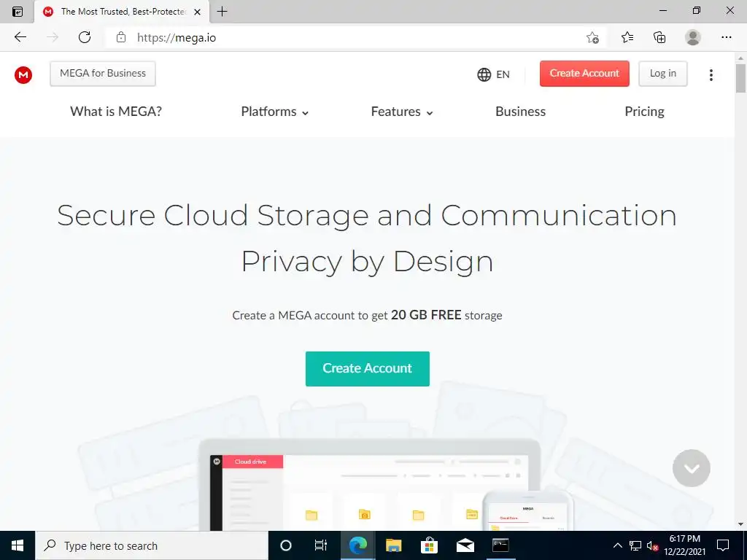
Task: Open the Windows Start menu
Action: click(x=18, y=545)
